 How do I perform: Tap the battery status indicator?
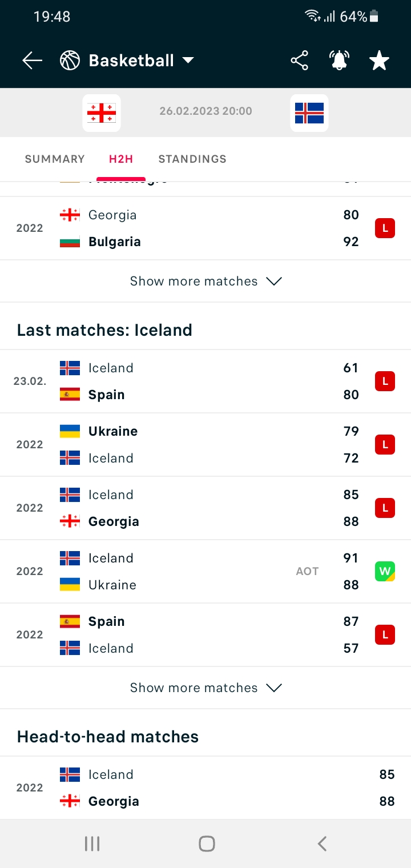click(374, 16)
